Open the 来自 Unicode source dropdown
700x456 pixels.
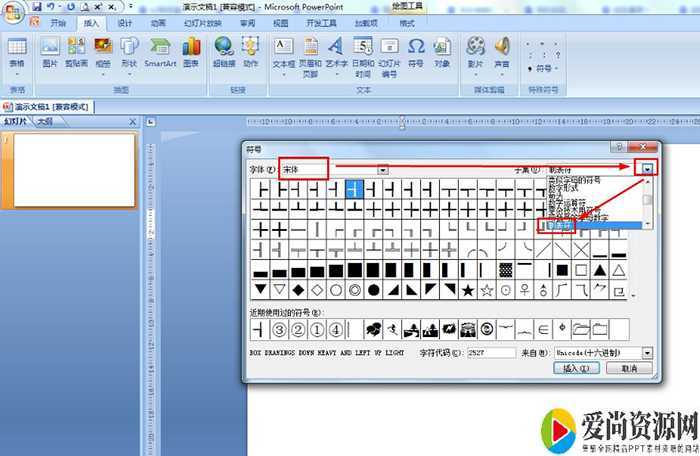(647, 353)
